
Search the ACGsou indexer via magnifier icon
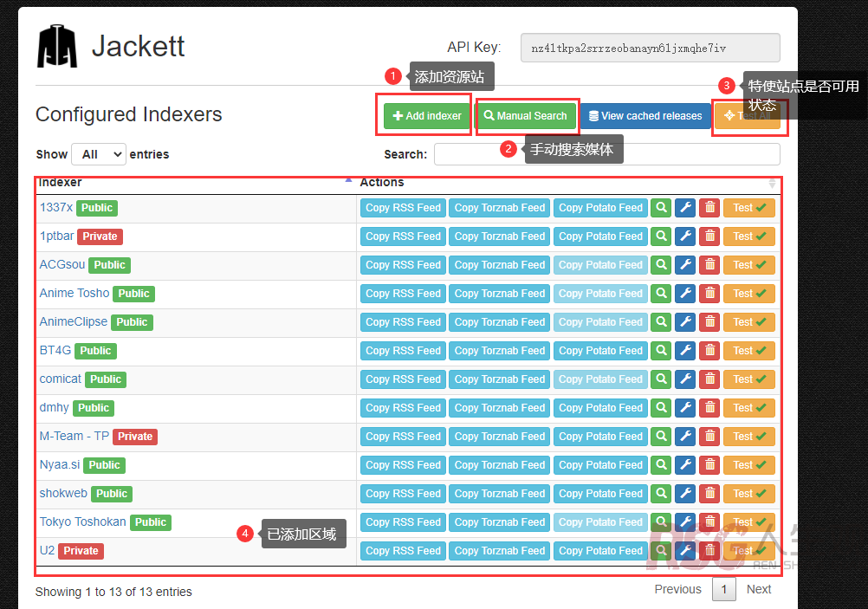click(x=661, y=264)
